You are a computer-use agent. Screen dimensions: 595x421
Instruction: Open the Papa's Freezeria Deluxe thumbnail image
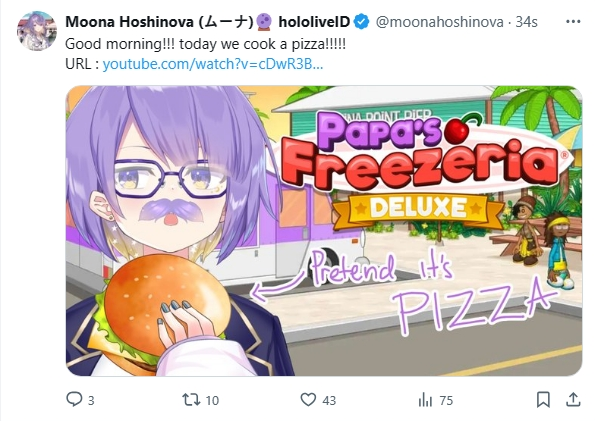coord(324,231)
